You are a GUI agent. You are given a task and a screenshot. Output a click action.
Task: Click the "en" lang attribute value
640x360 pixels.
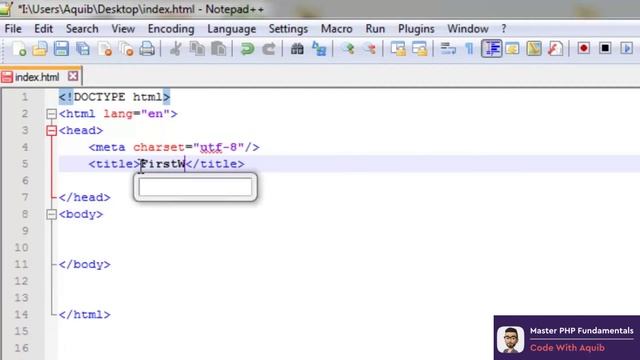pyautogui.click(x=155, y=114)
